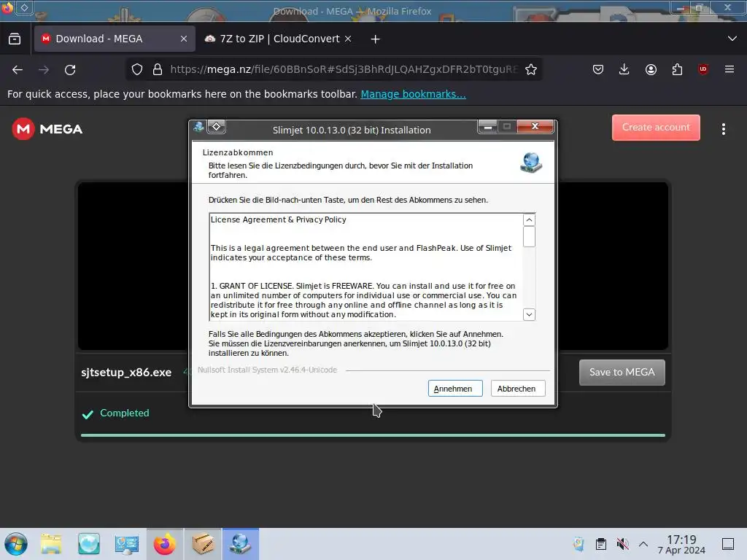This screenshot has width=747, height=560.
Task: Show site security padlock information
Action: [158, 69]
